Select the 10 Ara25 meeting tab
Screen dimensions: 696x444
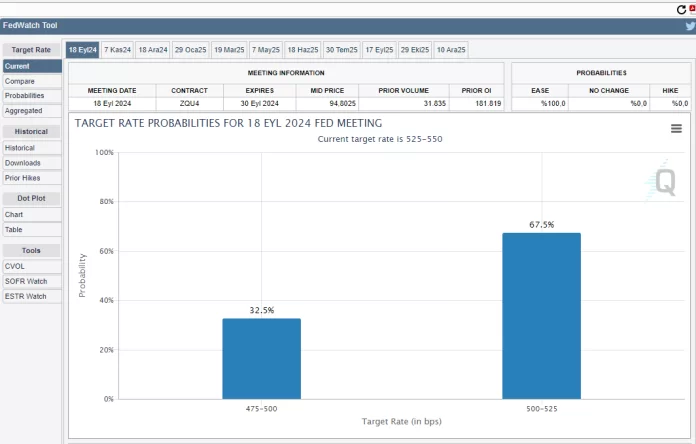pos(450,49)
